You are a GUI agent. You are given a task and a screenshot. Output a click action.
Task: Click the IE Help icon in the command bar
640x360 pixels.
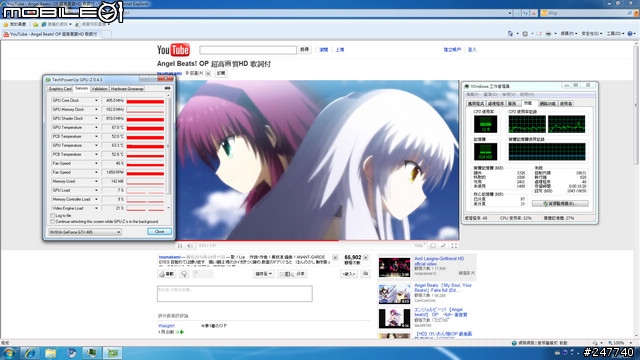pyautogui.click(x=630, y=34)
